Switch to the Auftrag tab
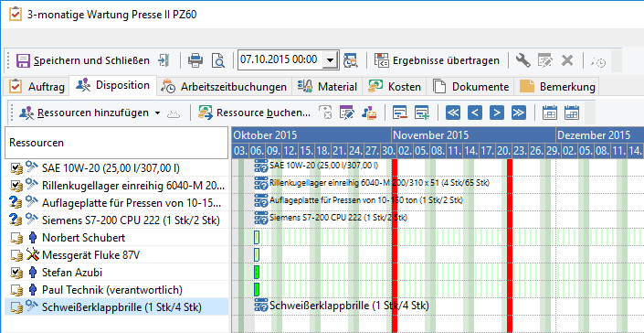 point(37,86)
